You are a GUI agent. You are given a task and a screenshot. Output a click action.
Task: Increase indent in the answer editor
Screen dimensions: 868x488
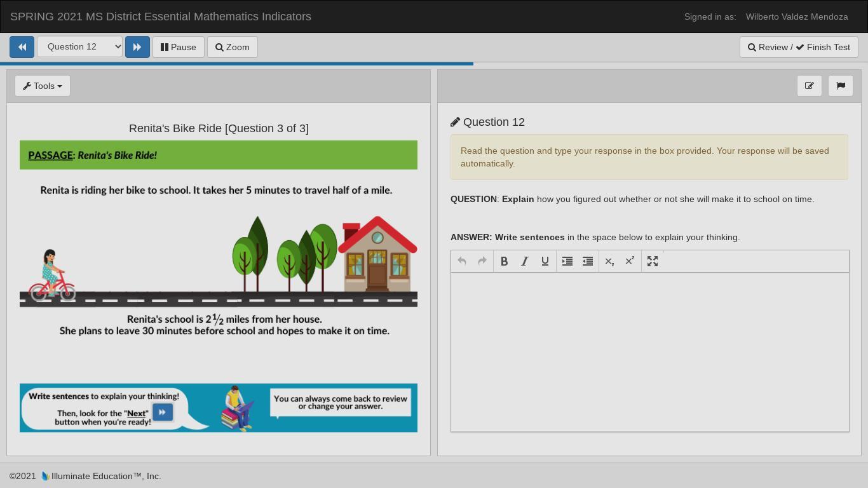[x=567, y=261]
